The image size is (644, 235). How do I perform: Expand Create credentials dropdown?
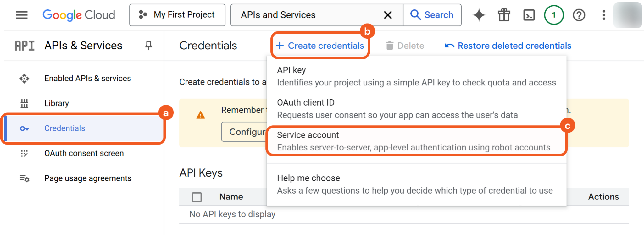[x=320, y=46]
